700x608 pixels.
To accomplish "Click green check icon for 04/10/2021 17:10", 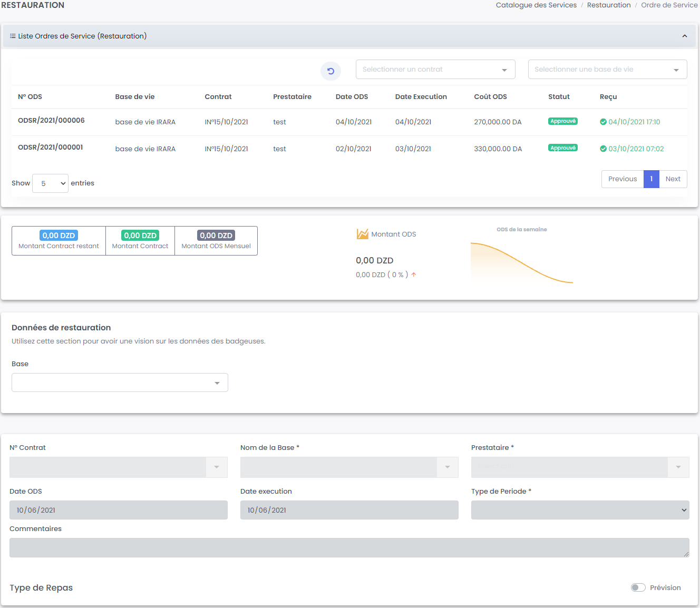I will tap(603, 122).
